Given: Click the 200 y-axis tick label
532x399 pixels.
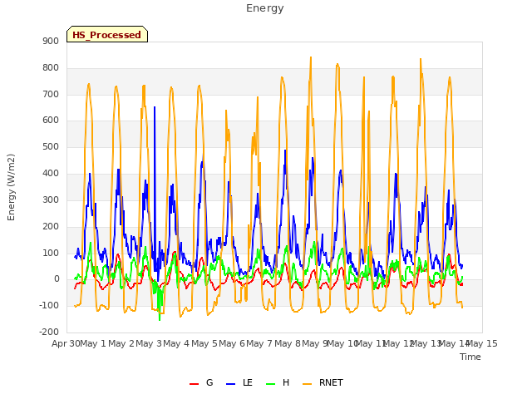Looking at the screenshot, I should 51,226.
